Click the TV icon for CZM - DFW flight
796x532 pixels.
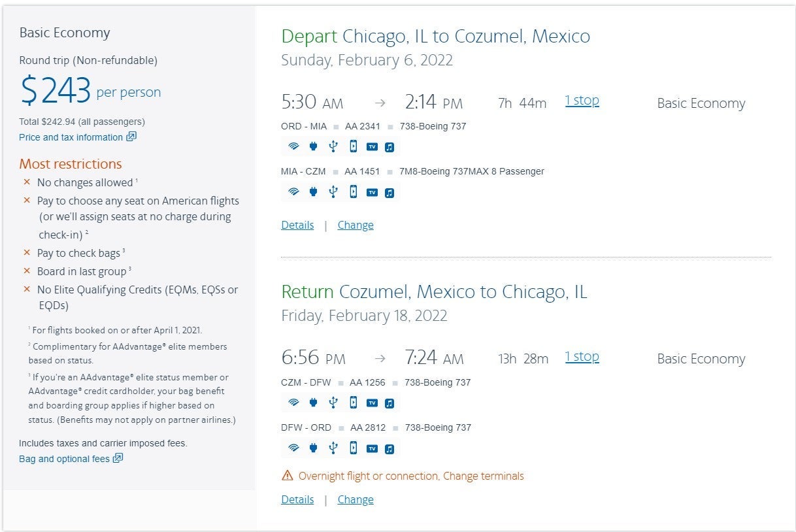coord(372,403)
